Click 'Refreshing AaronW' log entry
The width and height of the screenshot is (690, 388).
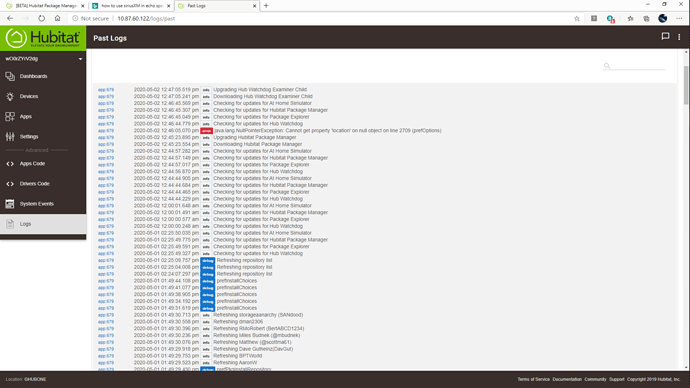pyautogui.click(x=235, y=362)
